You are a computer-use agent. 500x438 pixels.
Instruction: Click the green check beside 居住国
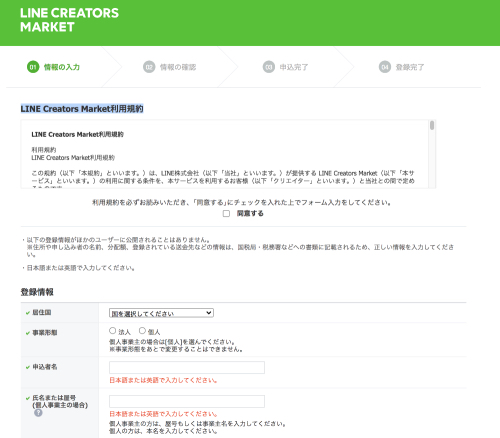click(x=28, y=313)
